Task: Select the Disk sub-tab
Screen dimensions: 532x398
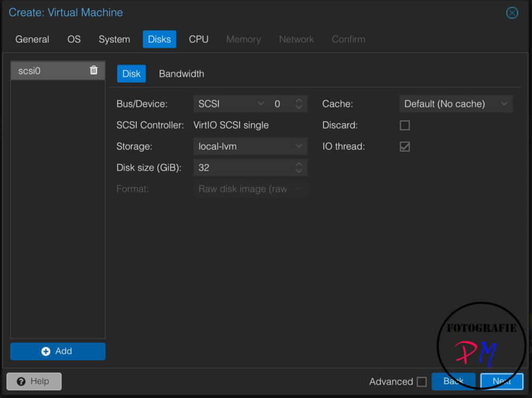Action: (x=131, y=73)
